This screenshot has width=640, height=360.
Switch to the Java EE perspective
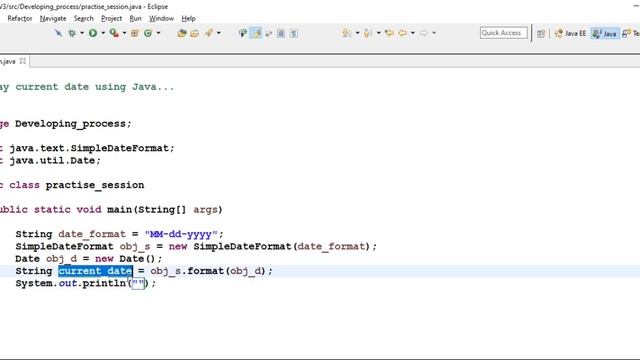570,33
